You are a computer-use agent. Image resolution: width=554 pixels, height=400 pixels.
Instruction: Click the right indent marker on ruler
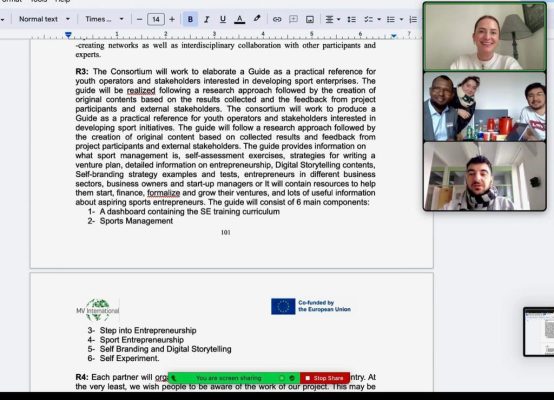click(394, 35)
